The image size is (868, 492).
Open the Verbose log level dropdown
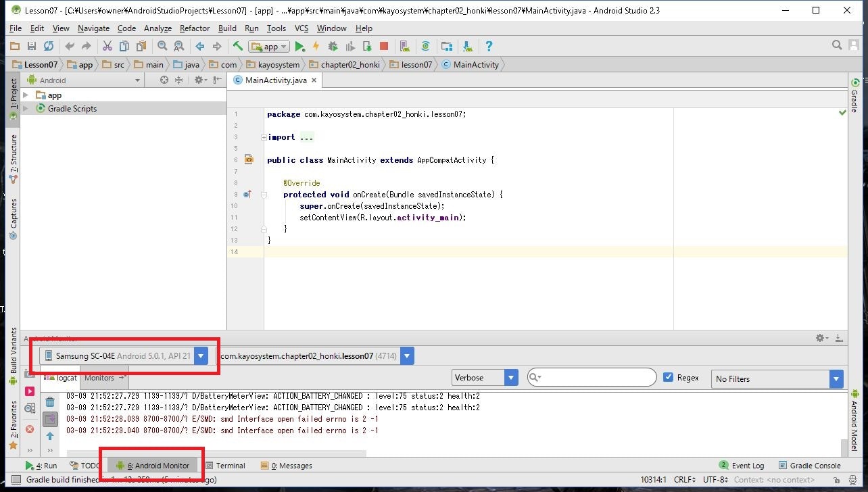coord(485,378)
